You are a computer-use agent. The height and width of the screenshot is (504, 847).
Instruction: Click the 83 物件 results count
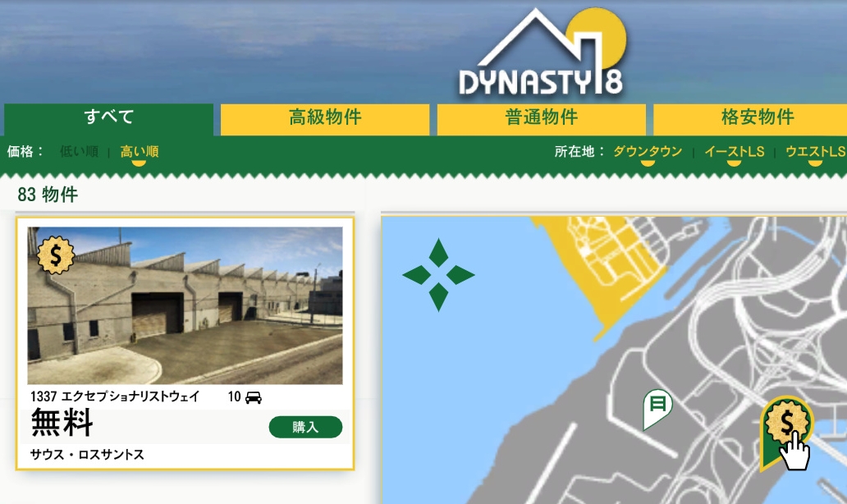pos(48,195)
